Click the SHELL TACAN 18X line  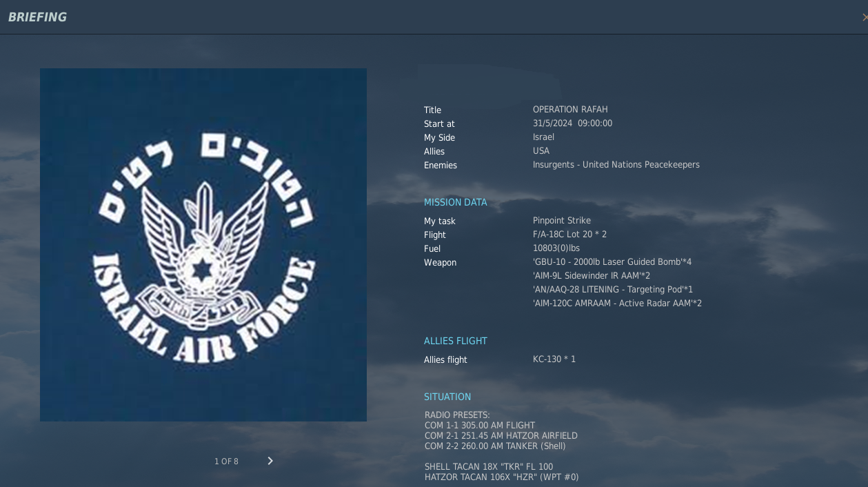pos(488,467)
